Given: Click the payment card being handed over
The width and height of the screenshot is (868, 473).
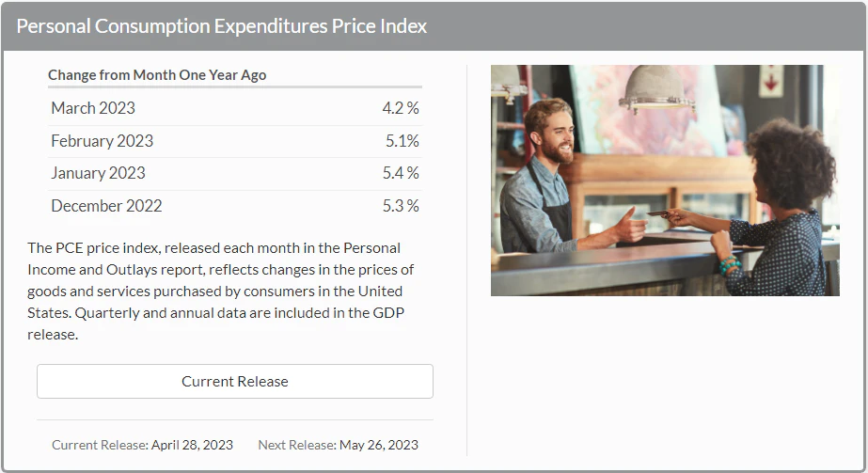Looking at the screenshot, I should point(657,213).
